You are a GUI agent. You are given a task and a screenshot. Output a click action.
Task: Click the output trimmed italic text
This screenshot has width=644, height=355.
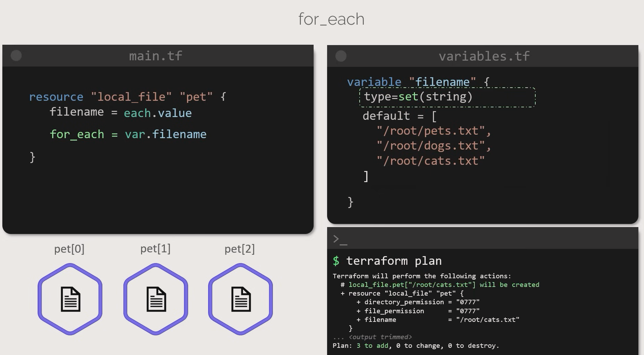(x=380, y=337)
